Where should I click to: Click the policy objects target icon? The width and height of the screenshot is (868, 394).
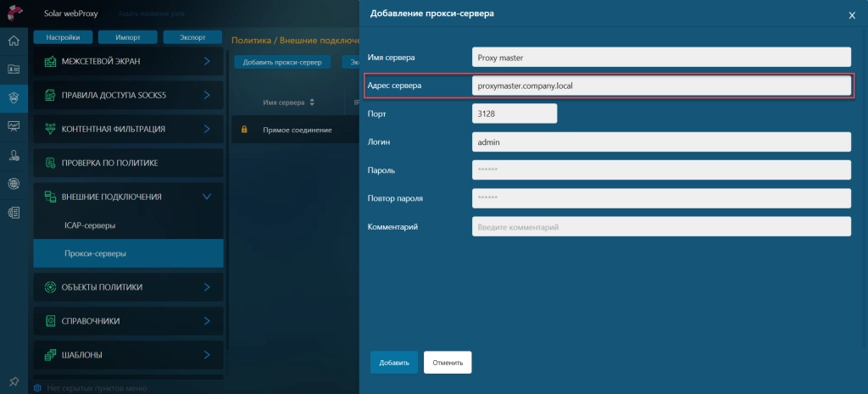point(50,287)
